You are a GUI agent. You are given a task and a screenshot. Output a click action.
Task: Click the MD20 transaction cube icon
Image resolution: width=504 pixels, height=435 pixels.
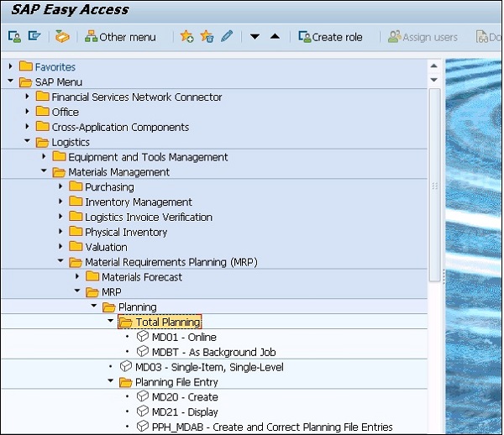143,396
